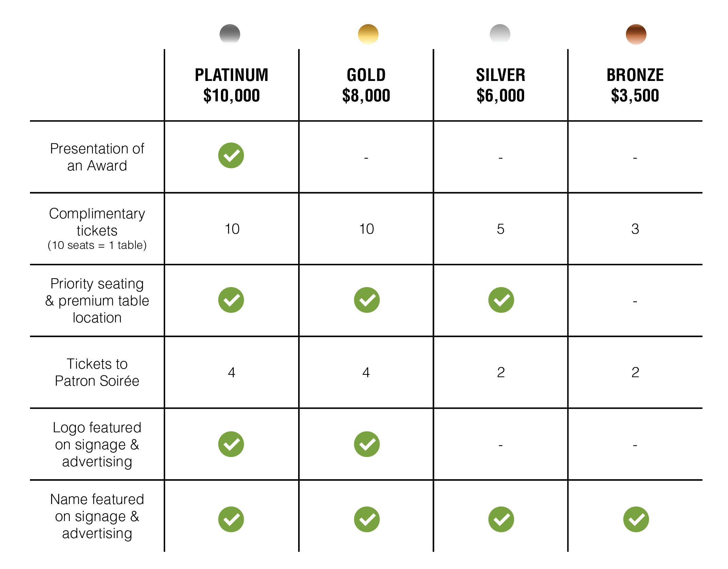Screen dimensions: 728x569
Task: Click Silver's priority seating green checkmark
Action: (501, 300)
